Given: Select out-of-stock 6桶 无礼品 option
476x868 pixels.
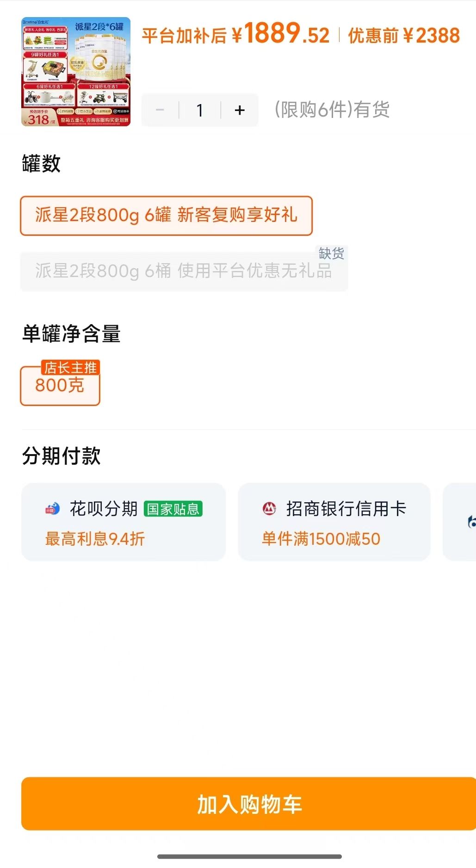Looking at the screenshot, I should [184, 271].
